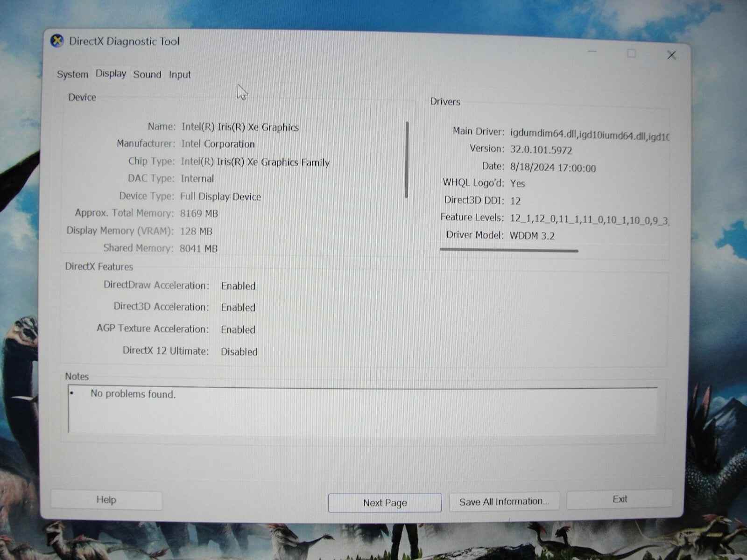Open the Sound tab
The height and width of the screenshot is (560, 747).
(147, 74)
